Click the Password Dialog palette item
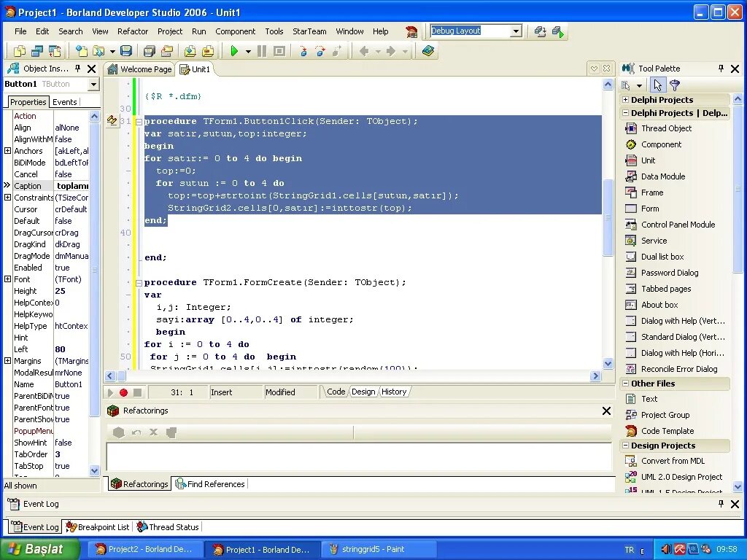Image resolution: width=747 pixels, height=560 pixels. pos(670,273)
